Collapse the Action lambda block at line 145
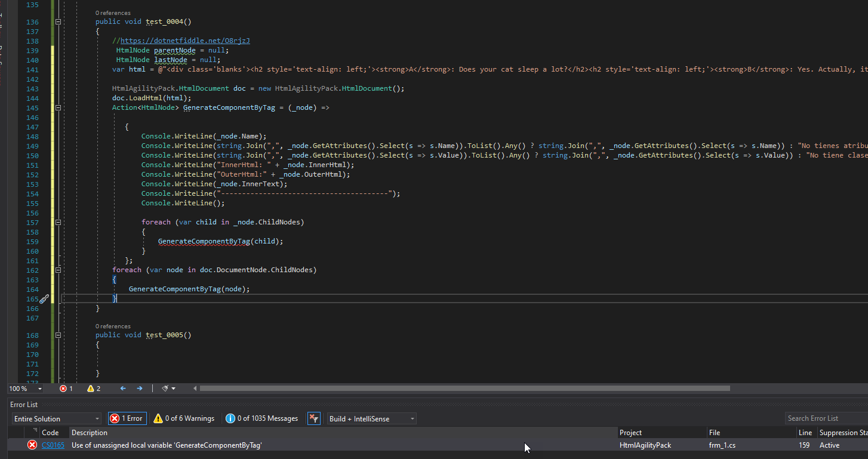 point(58,108)
